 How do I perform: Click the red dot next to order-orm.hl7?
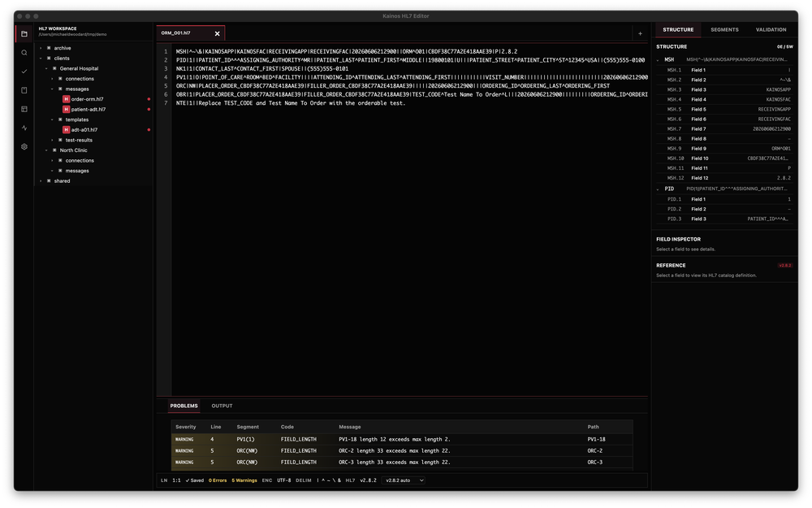[x=149, y=99]
